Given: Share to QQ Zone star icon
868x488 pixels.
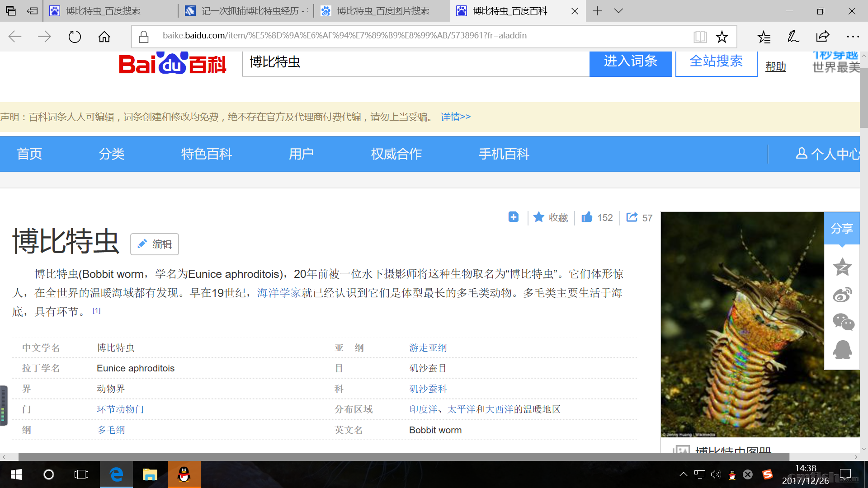Looking at the screenshot, I should point(842,267).
